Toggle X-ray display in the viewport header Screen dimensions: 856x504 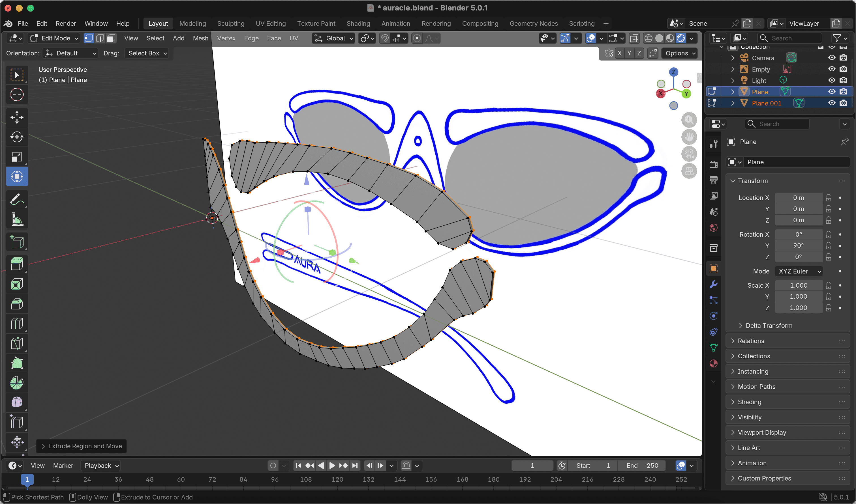click(634, 38)
